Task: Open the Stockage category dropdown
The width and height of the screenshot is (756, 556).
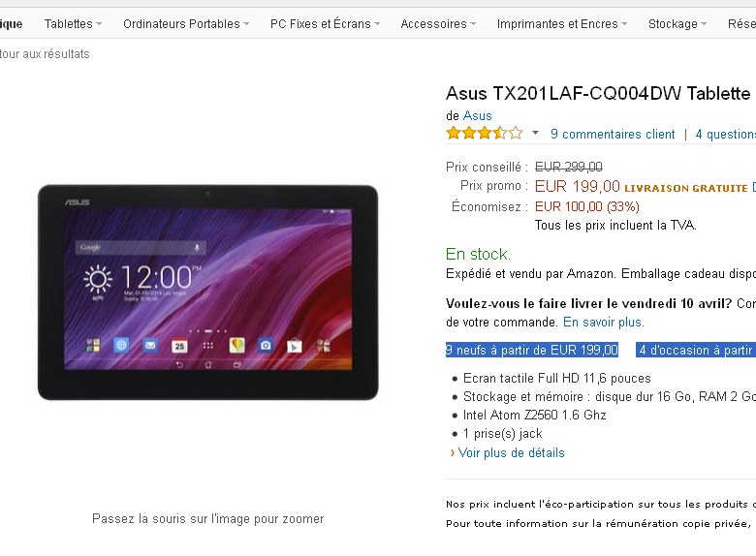Action: click(x=677, y=23)
